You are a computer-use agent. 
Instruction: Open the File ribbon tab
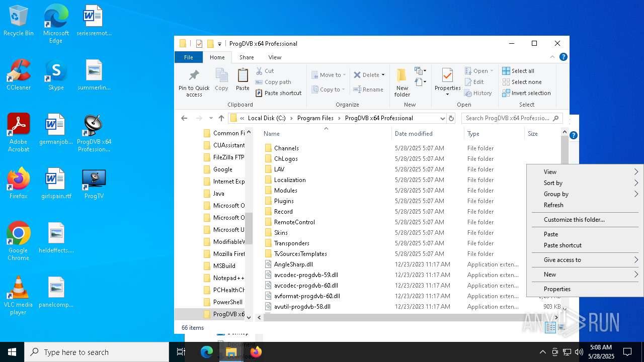click(189, 57)
